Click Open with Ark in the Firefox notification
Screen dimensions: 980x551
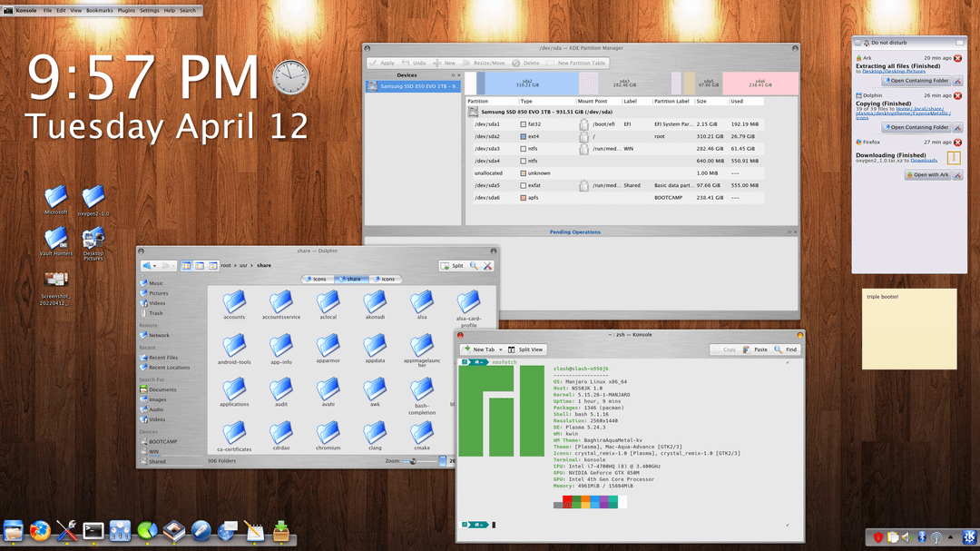coord(928,174)
